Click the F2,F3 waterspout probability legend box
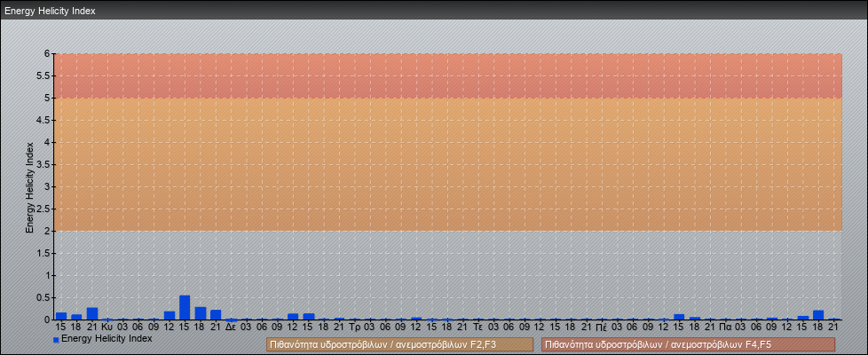Screen dimensions: 868x355 tap(399, 344)
